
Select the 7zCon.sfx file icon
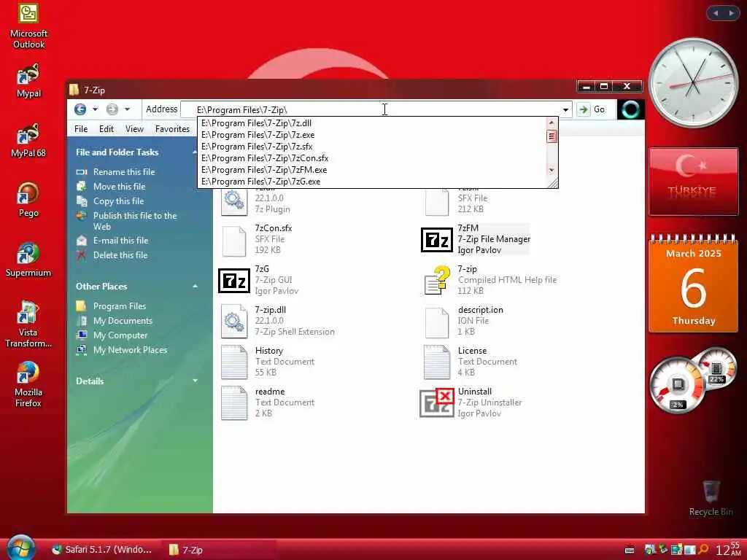[x=234, y=241]
